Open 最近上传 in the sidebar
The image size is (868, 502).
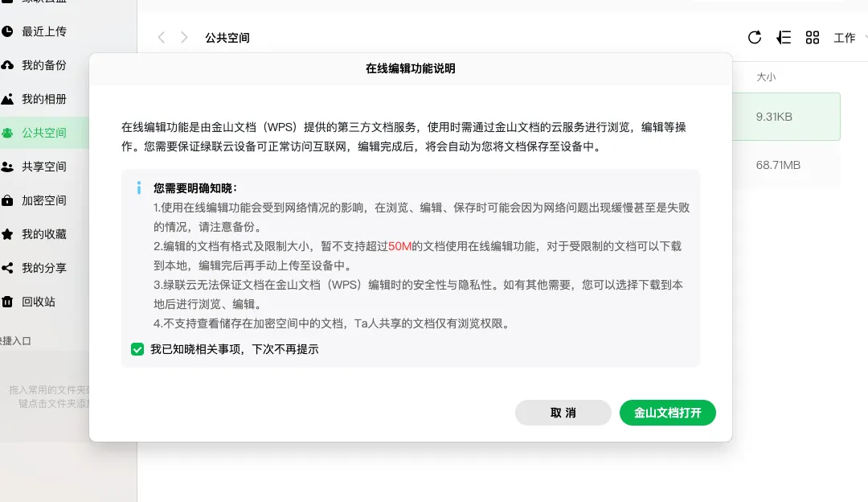[44, 31]
